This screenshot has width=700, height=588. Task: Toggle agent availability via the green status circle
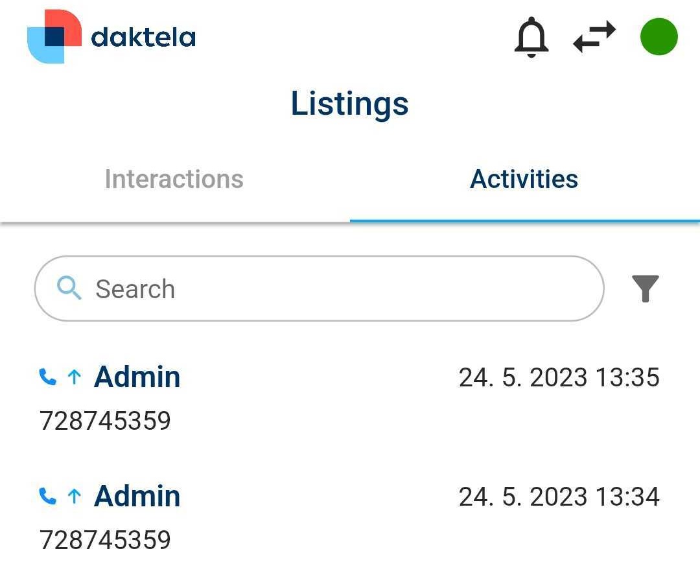658,37
